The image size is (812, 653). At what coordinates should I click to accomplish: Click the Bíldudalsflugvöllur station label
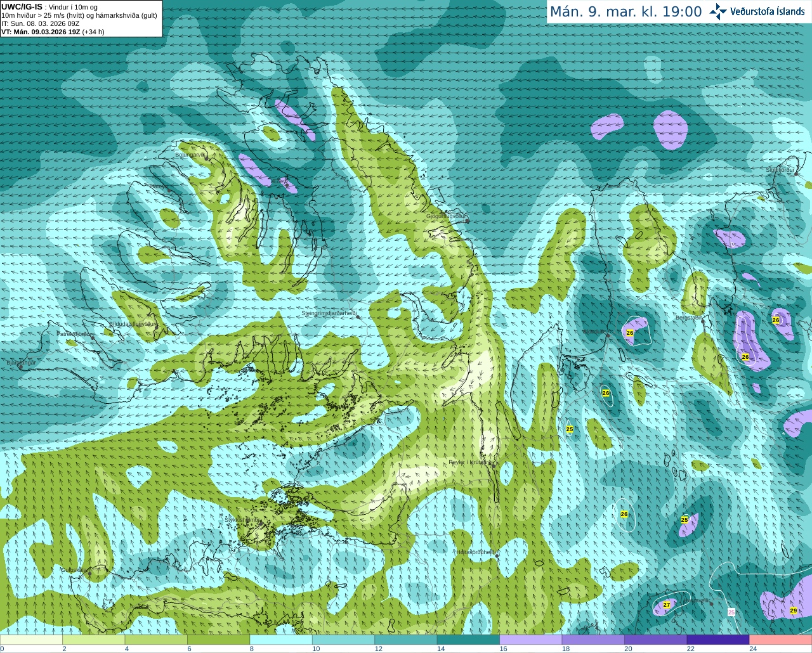pyautogui.click(x=133, y=323)
